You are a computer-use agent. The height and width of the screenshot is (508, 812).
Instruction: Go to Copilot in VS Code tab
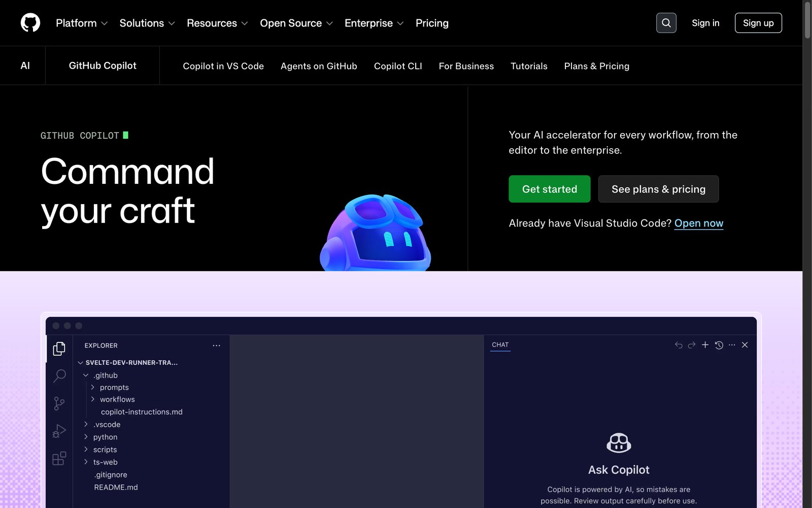point(223,66)
